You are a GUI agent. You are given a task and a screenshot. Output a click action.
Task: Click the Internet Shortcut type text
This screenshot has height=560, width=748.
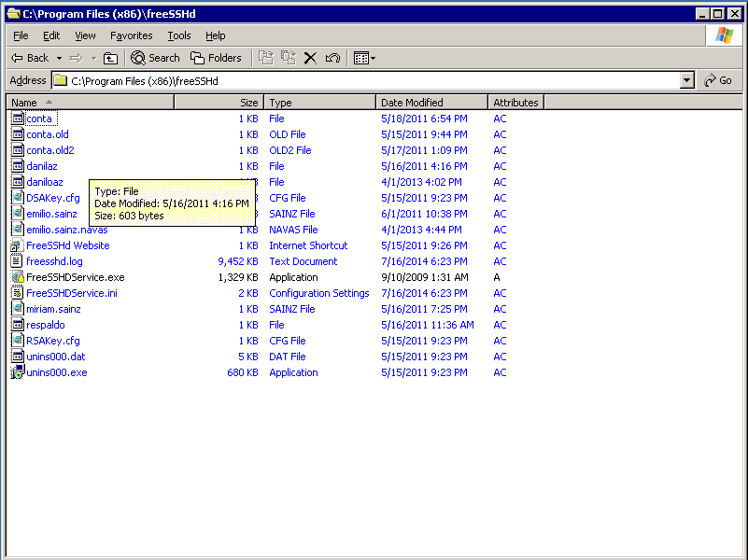(x=308, y=245)
